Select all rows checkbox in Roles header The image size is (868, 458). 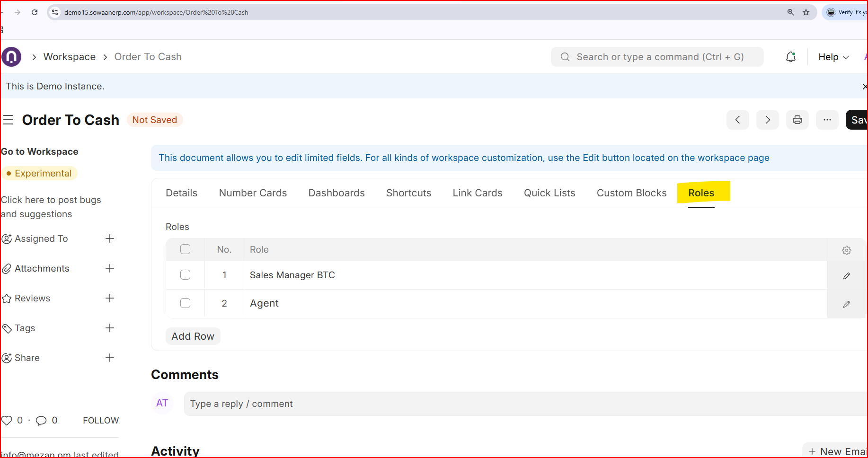pyautogui.click(x=186, y=249)
